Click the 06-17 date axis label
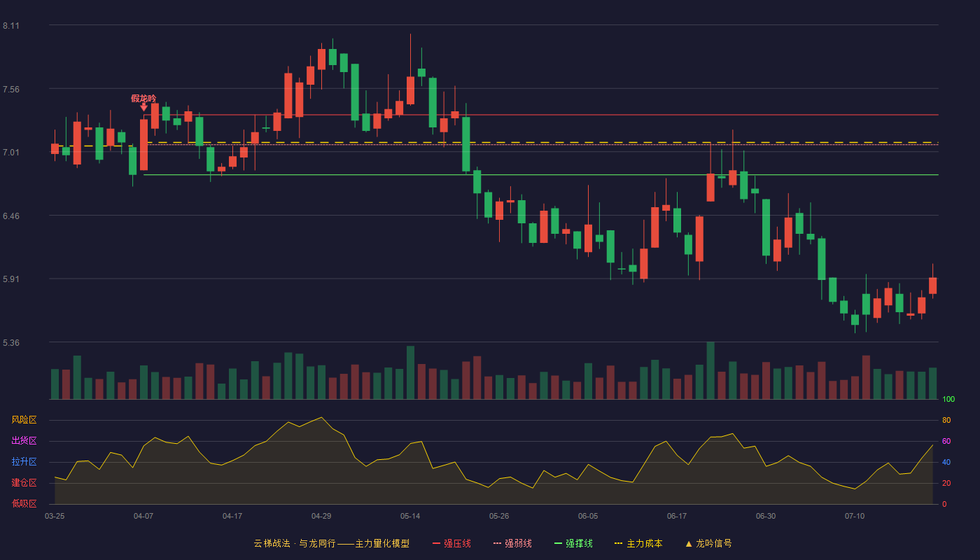Screen dimensions: 980x560 coord(677,516)
